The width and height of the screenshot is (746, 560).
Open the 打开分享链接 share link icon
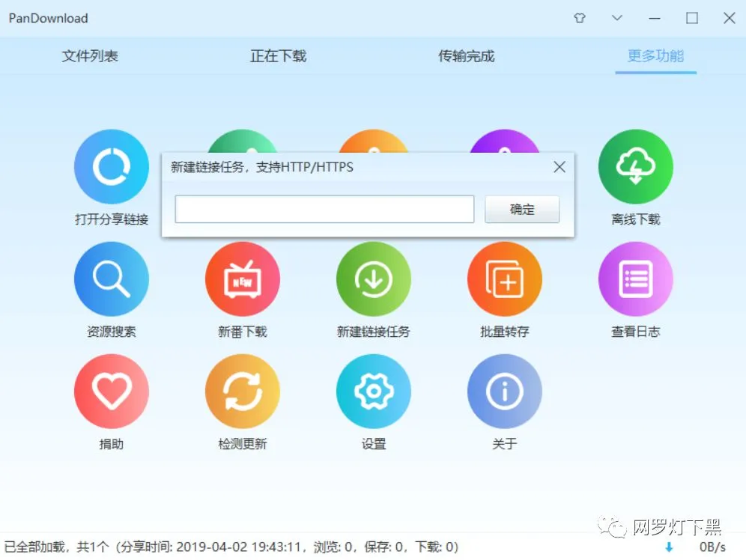click(112, 167)
